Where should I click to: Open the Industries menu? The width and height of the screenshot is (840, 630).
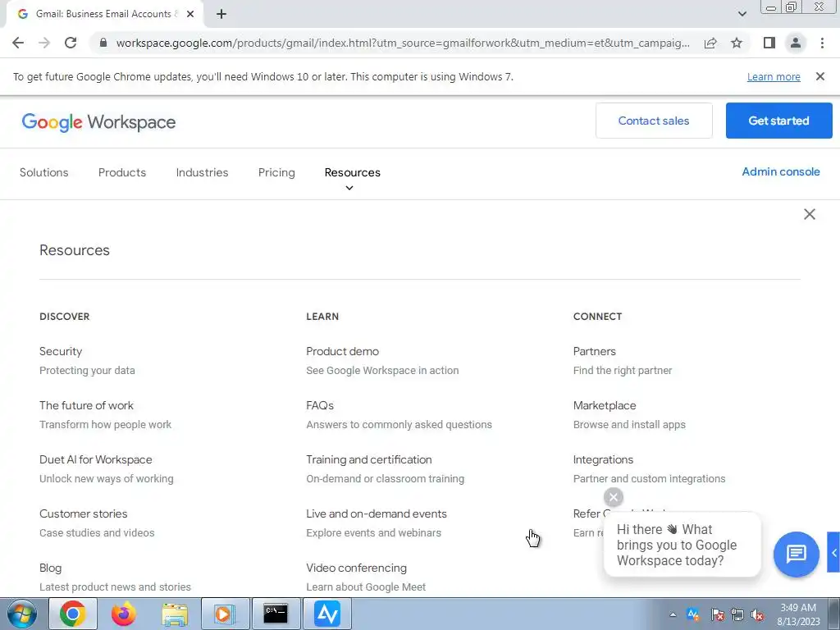pos(202,172)
